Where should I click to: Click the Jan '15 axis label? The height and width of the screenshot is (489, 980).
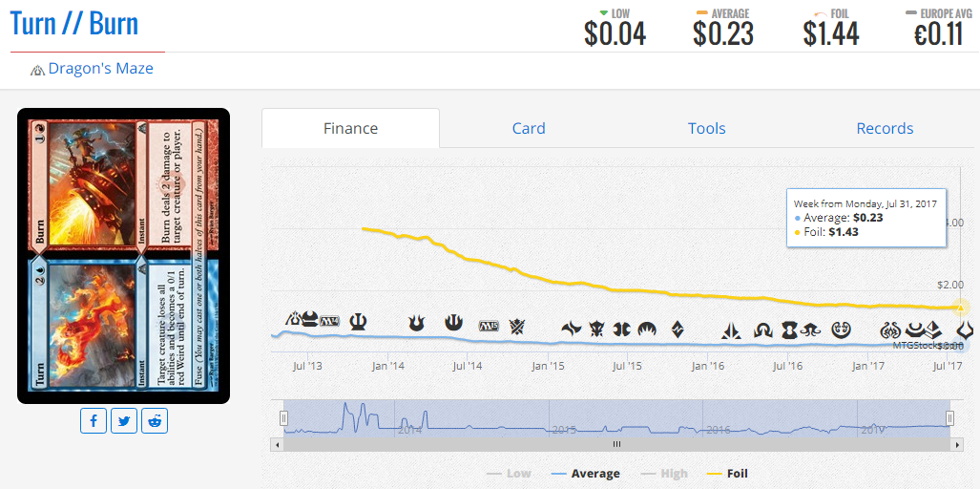(x=548, y=365)
